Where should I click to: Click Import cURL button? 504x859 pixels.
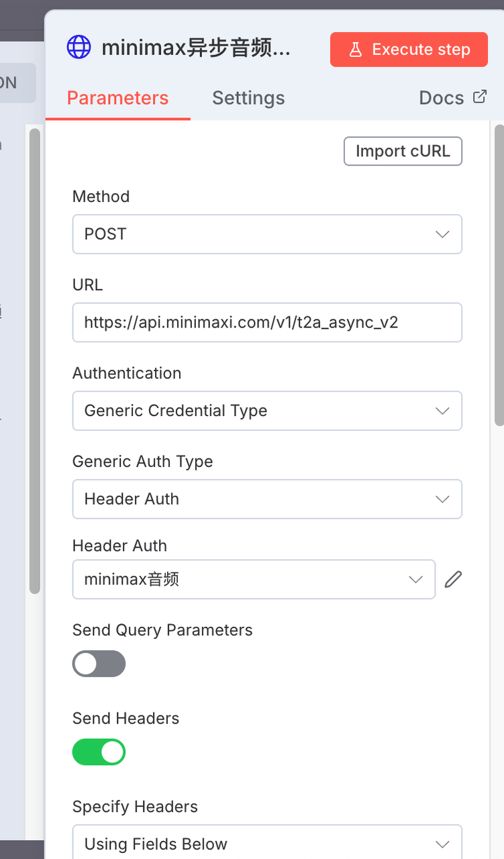[403, 151]
